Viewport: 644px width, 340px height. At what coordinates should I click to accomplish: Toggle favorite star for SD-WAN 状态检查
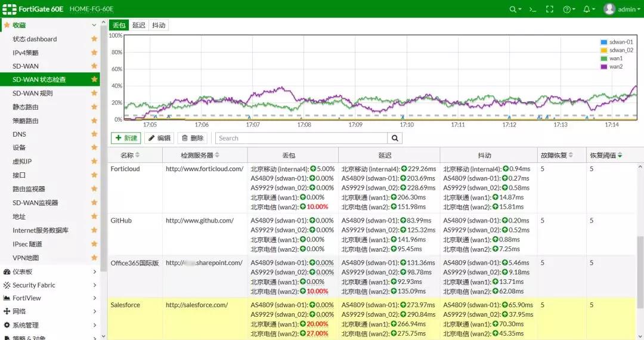[94, 79]
